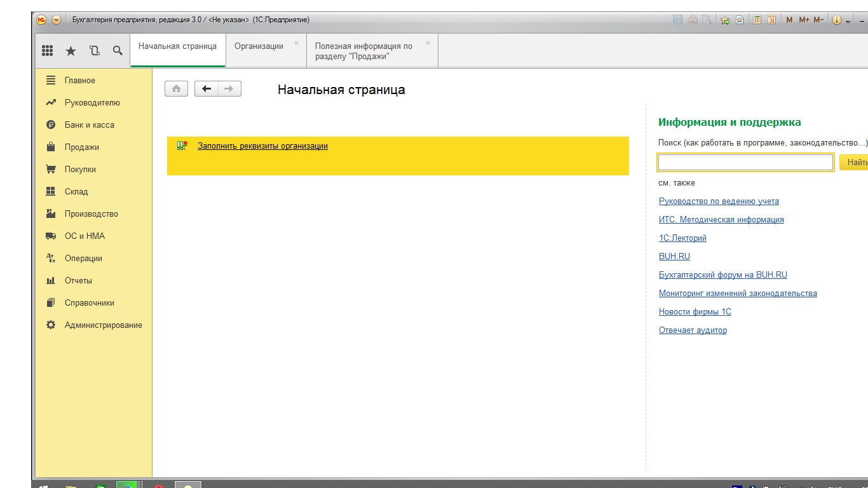Open Отчеты section
Viewport: 868px width, 488px height.
pos(94,281)
